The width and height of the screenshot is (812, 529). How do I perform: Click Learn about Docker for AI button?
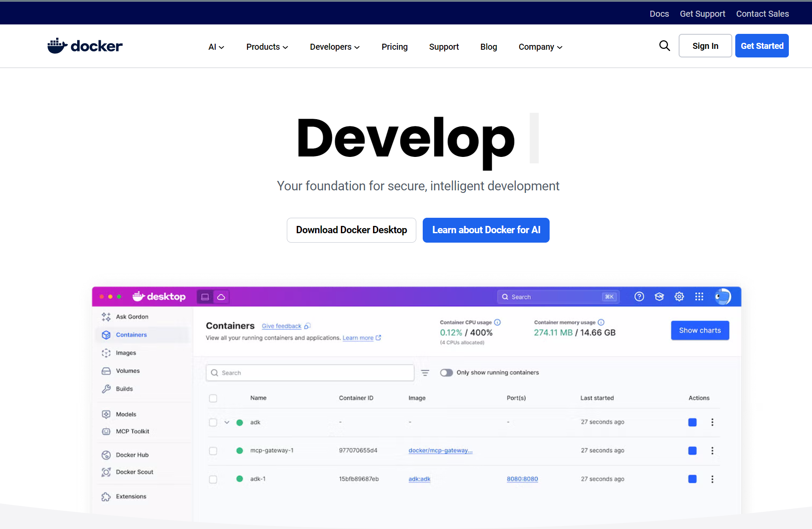pos(486,230)
